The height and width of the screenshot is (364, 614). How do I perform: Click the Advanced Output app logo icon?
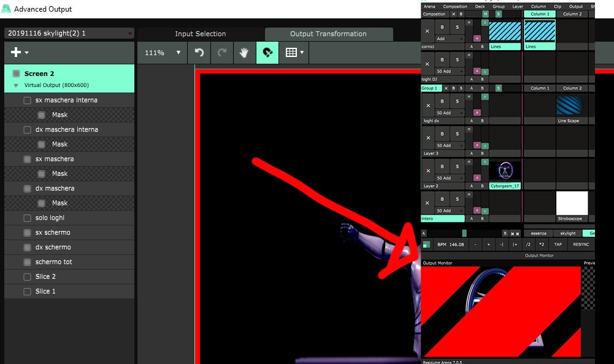(6, 9)
